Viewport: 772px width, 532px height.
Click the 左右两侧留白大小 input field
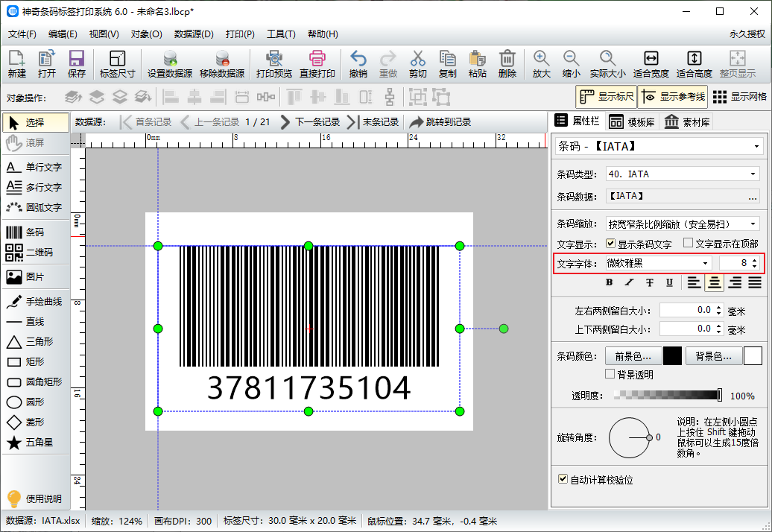point(686,310)
